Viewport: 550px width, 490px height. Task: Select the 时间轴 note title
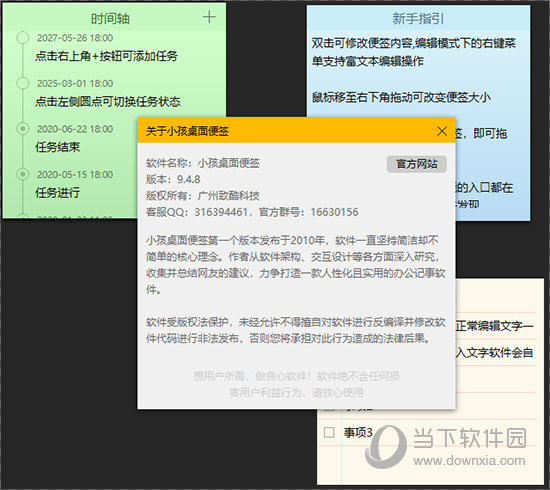(x=110, y=18)
